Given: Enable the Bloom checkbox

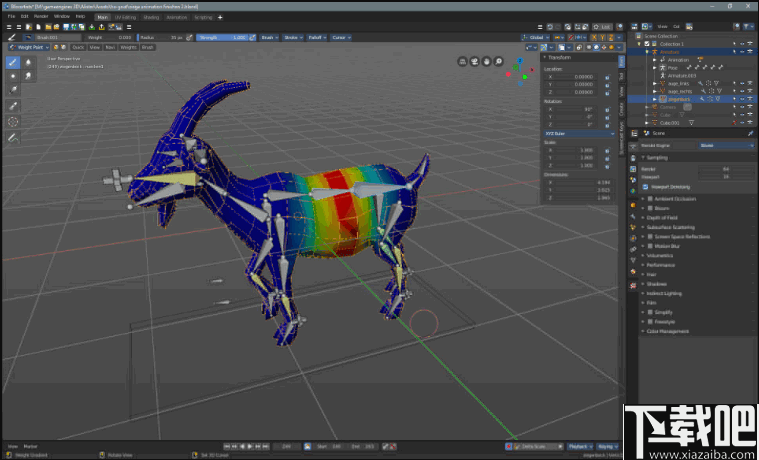Looking at the screenshot, I should pyautogui.click(x=651, y=208).
